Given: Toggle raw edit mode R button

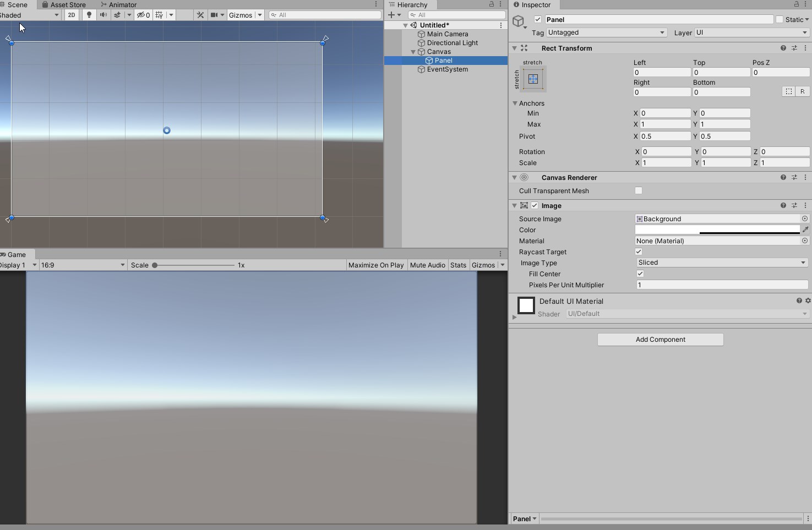Looking at the screenshot, I should pos(803,91).
